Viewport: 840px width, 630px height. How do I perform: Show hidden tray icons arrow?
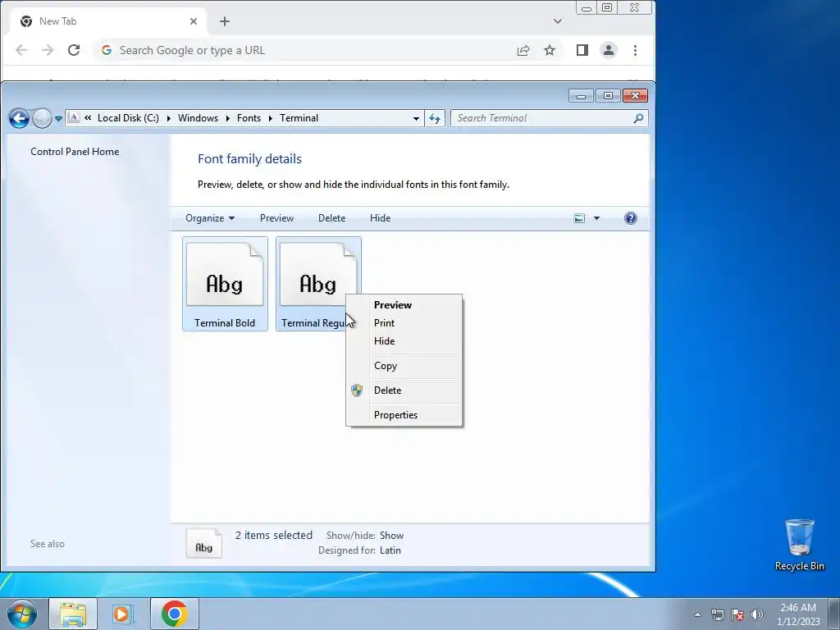(697, 614)
